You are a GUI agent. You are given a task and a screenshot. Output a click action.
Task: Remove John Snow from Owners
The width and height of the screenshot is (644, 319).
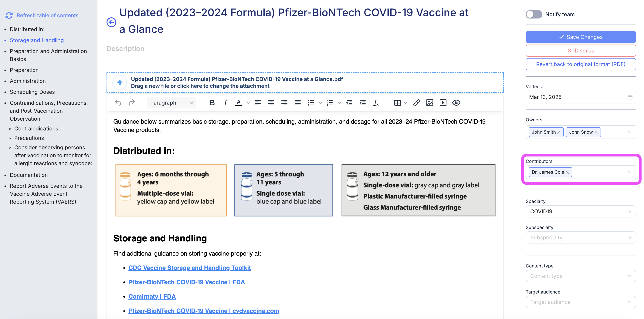click(x=596, y=132)
